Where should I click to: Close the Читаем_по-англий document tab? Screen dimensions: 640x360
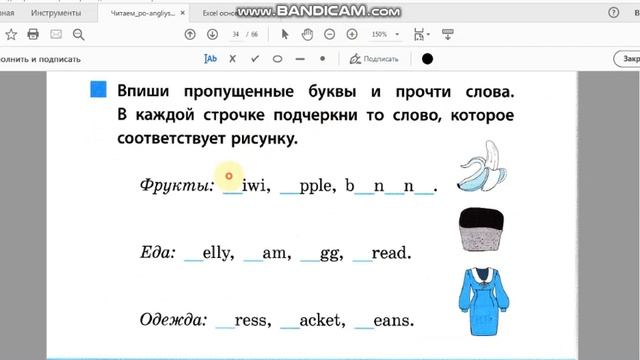click(x=182, y=13)
